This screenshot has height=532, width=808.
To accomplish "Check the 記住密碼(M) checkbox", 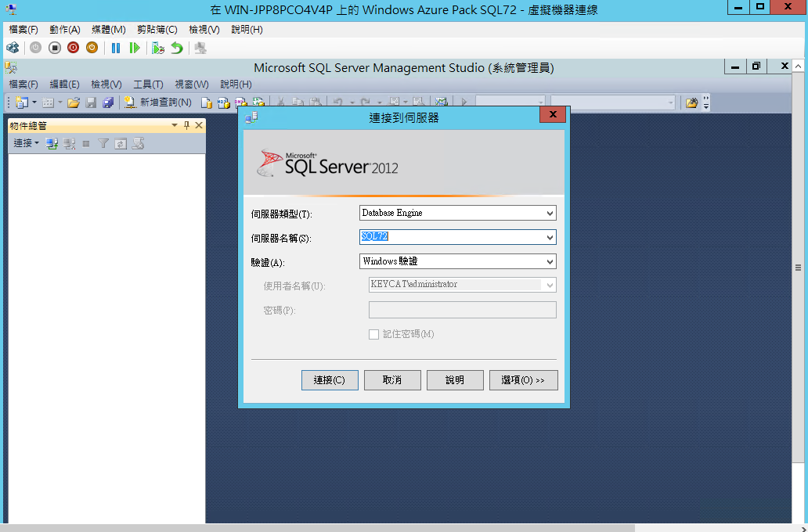I will 373,334.
